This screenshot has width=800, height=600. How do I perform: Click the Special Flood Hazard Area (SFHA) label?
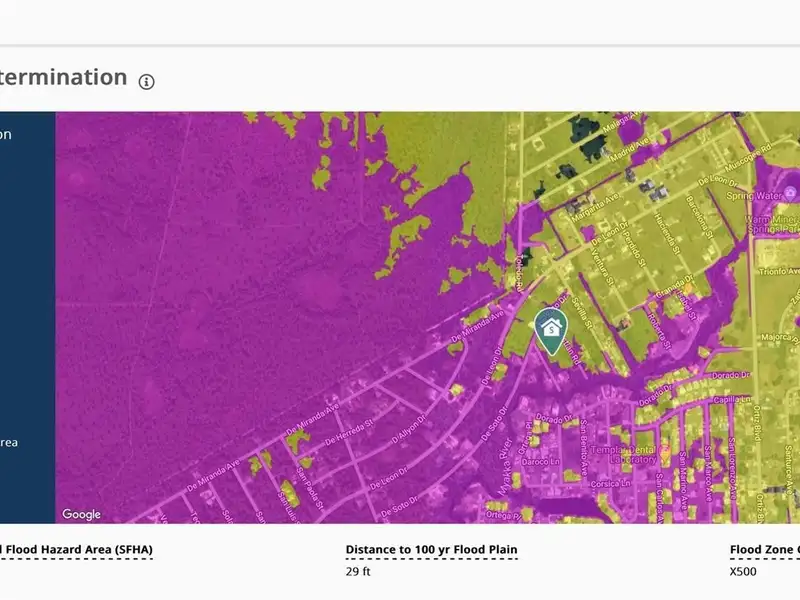(76, 550)
